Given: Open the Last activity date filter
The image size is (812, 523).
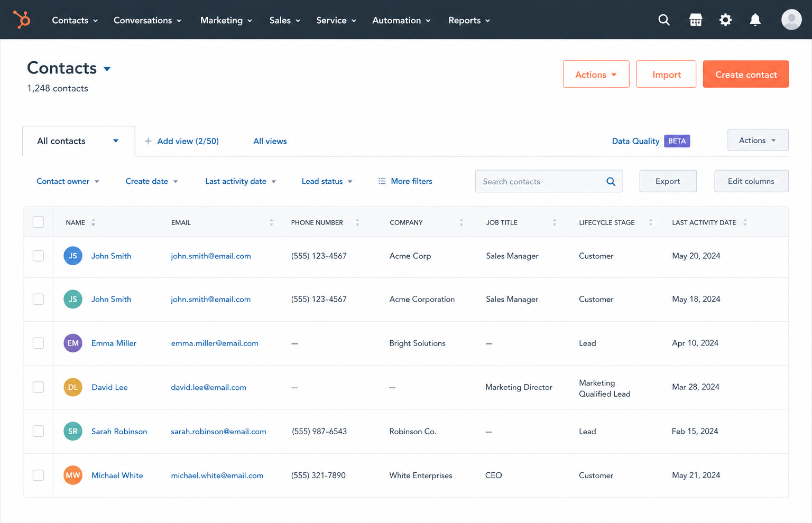Looking at the screenshot, I should pyautogui.click(x=241, y=181).
